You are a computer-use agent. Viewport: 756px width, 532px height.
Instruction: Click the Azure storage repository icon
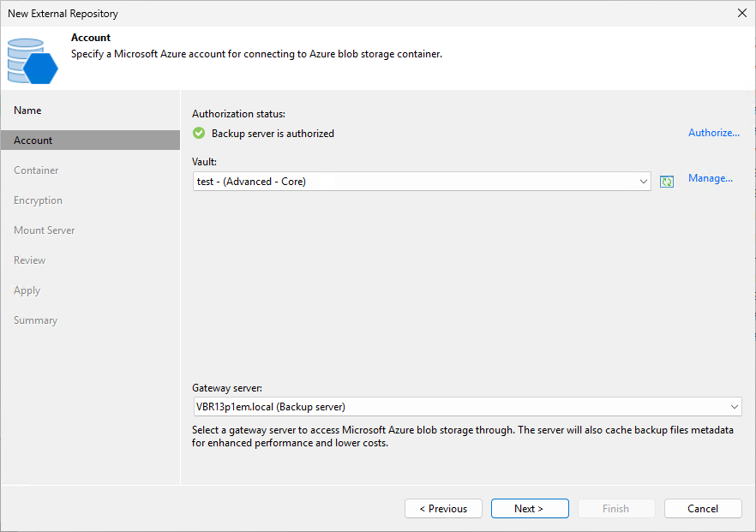[x=33, y=61]
